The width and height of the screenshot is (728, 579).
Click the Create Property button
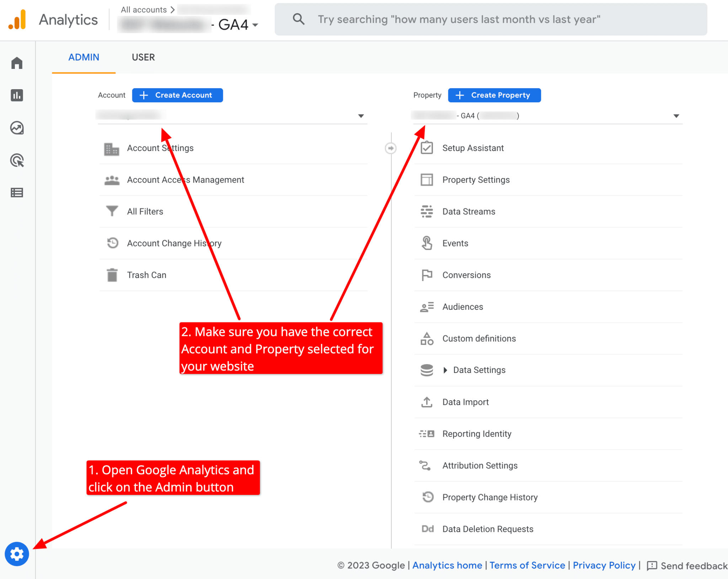[494, 95]
